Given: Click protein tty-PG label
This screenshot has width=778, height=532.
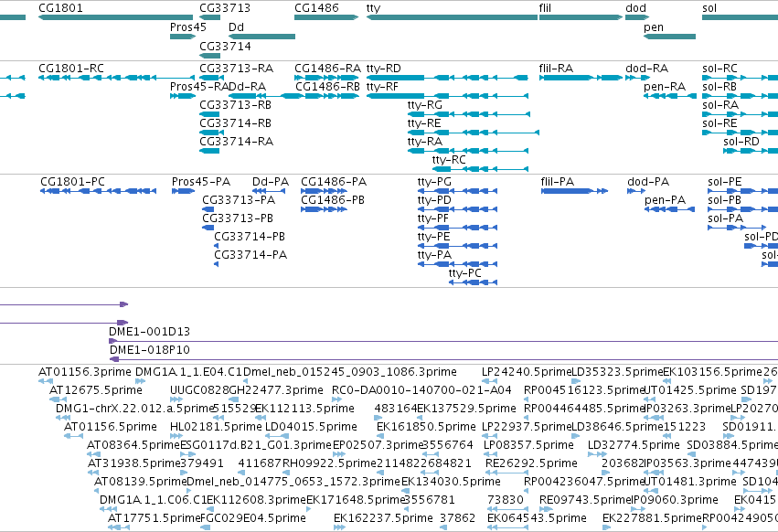Looking at the screenshot, I should [434, 182].
